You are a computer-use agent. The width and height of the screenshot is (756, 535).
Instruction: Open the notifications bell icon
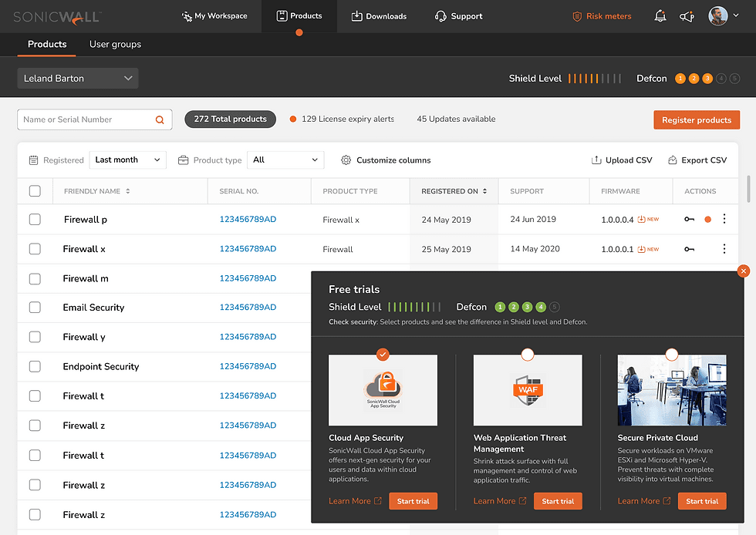point(660,16)
